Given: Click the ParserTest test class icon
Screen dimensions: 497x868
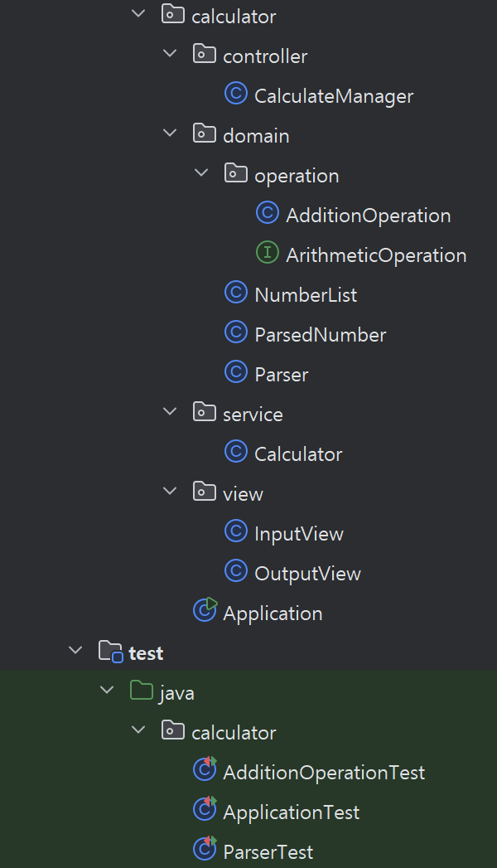Looking at the screenshot, I should [205, 849].
